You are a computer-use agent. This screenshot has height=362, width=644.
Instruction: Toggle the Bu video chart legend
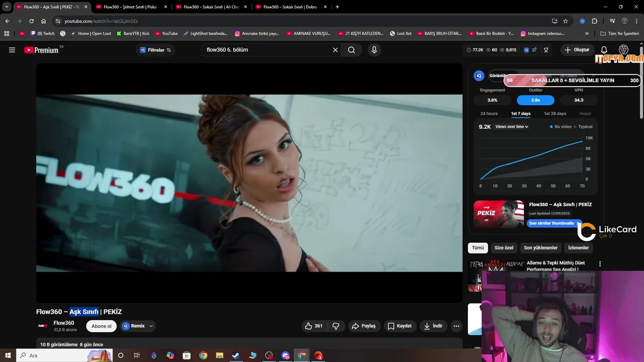[560, 127]
